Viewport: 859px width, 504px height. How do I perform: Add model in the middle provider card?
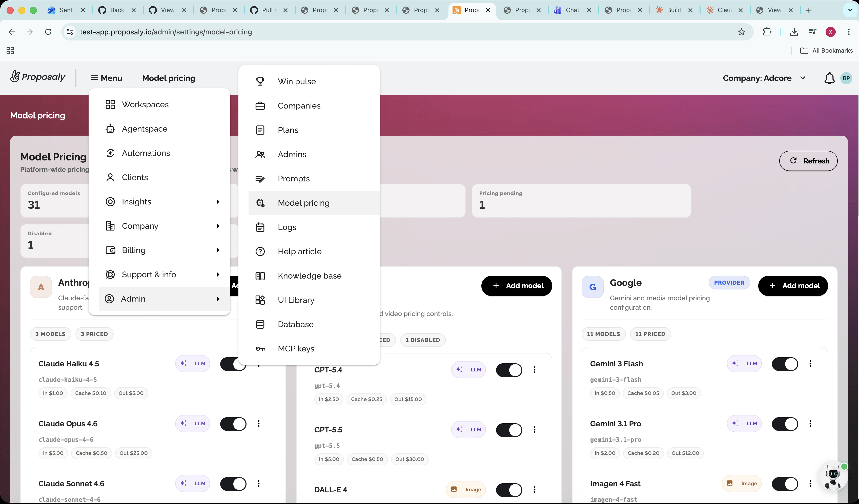[517, 286]
